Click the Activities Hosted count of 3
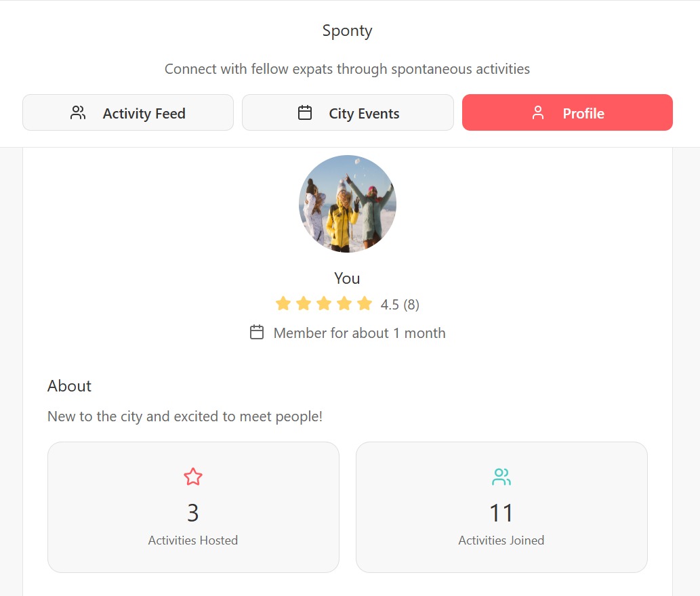The width and height of the screenshot is (700, 596). (193, 513)
